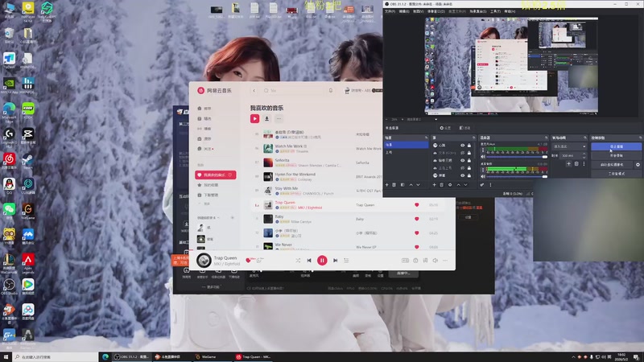Toggle shuffle mode in the music player
644x362 pixels.
coord(298,260)
